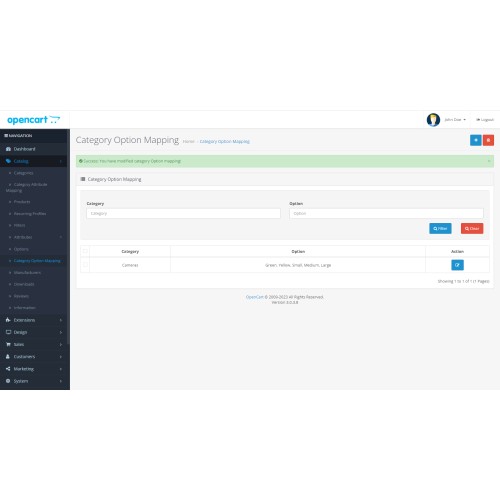Dismiss the green success alert

point(489,161)
